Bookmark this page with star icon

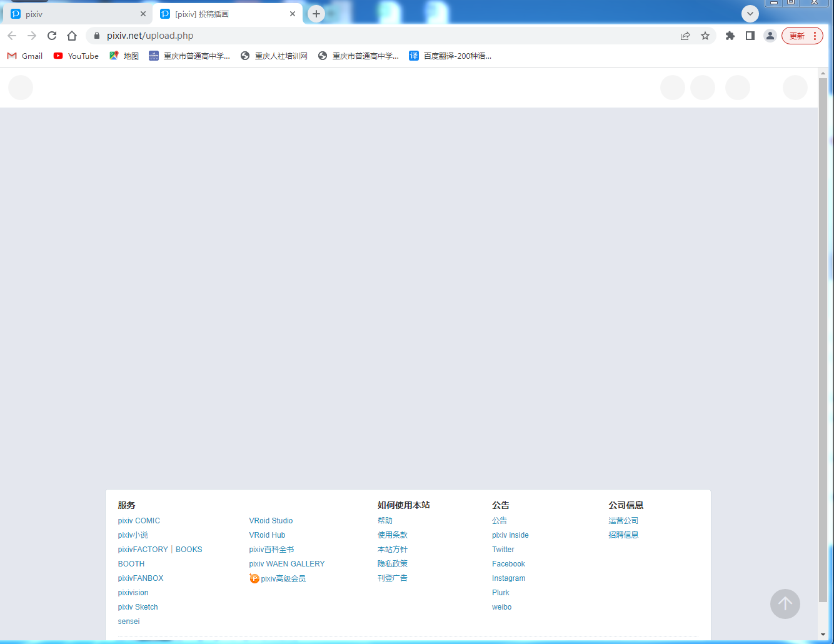point(705,36)
